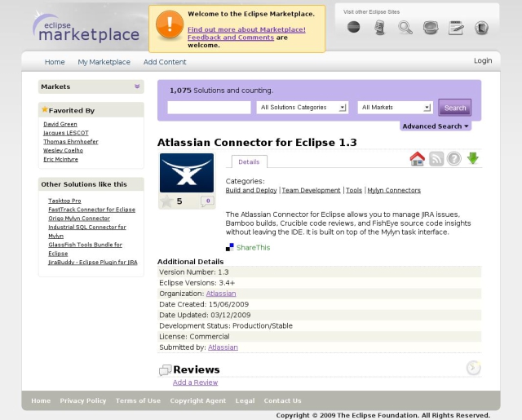Open the All Solutions Categories dropdown
This screenshot has height=420, width=522.
tap(303, 108)
